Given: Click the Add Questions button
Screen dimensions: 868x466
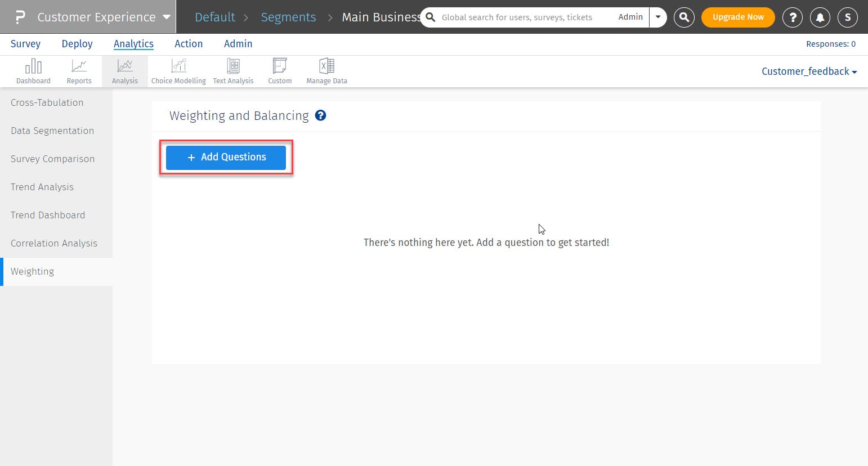Looking at the screenshot, I should pos(226,157).
